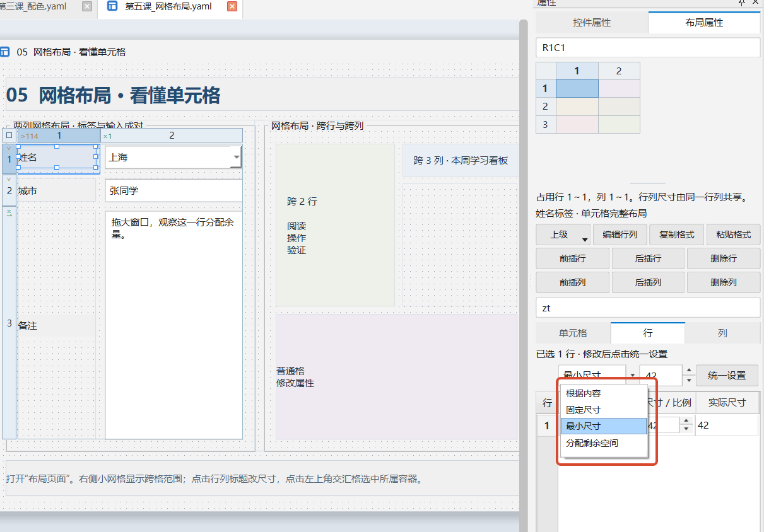Choose 分配剩余空间 from the dropdown list
This screenshot has height=532, width=764.
(604, 443)
